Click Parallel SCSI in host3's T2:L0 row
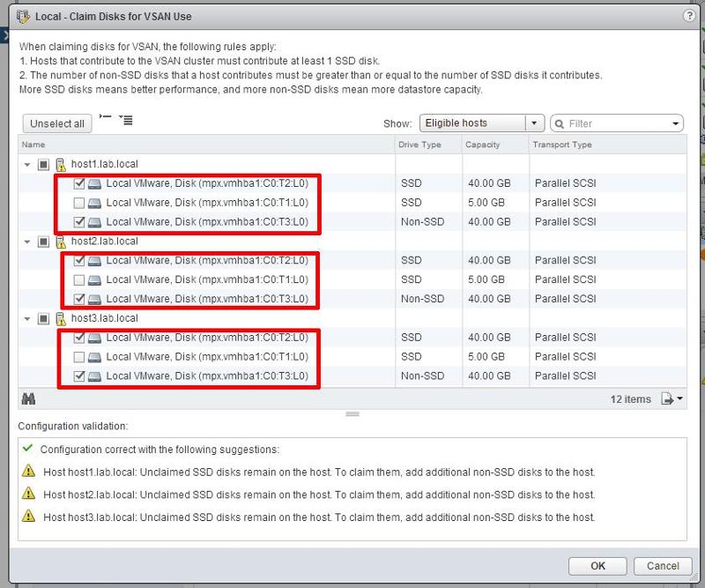705x588 pixels. pyautogui.click(x=565, y=338)
